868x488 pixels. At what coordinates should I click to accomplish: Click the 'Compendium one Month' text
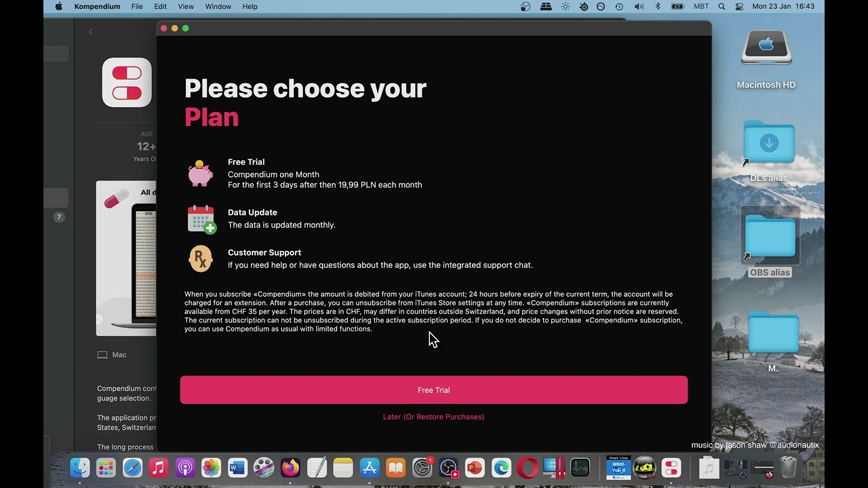[273, 174]
